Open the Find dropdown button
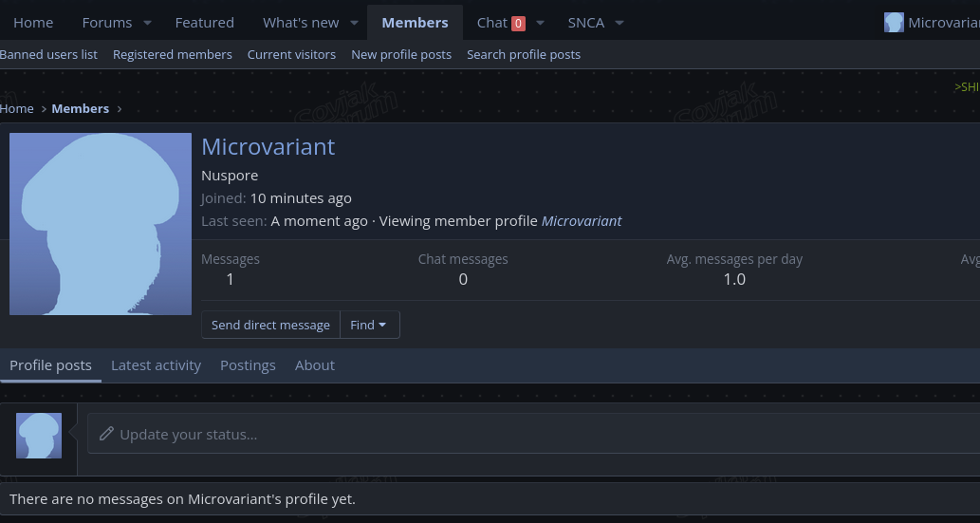The height and width of the screenshot is (523, 980). (369, 325)
